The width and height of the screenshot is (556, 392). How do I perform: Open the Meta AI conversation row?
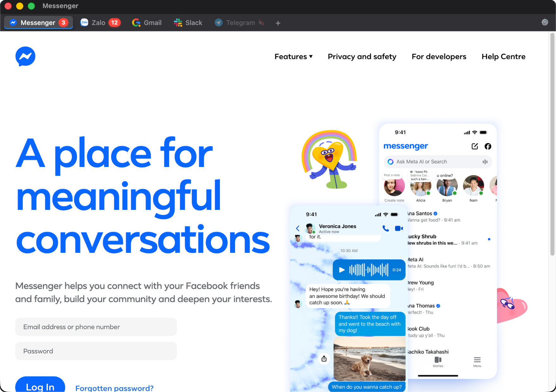pyautogui.click(x=452, y=263)
